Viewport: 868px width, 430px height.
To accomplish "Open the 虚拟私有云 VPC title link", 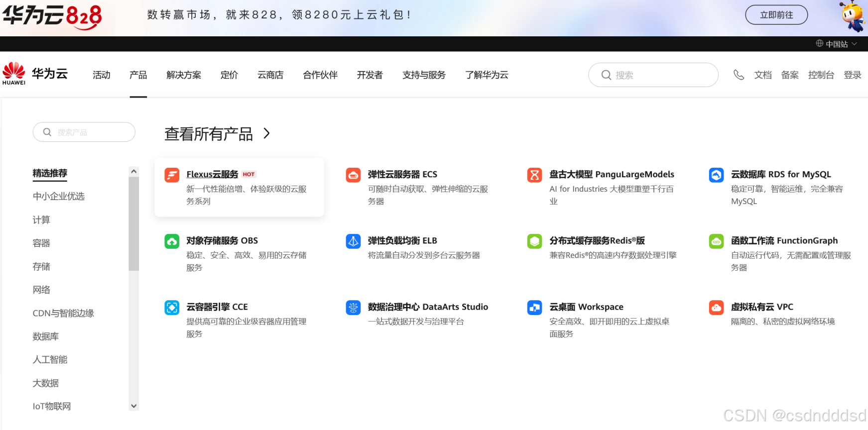I will pos(762,307).
